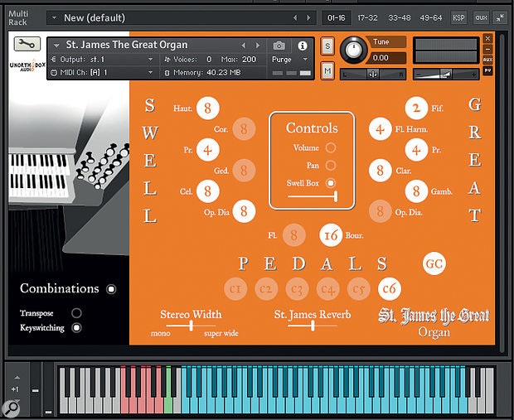This screenshot has width=514, height=420.
Task: Toggle the Great Op. Dia. 8 stop
Action: pyautogui.click(x=381, y=211)
